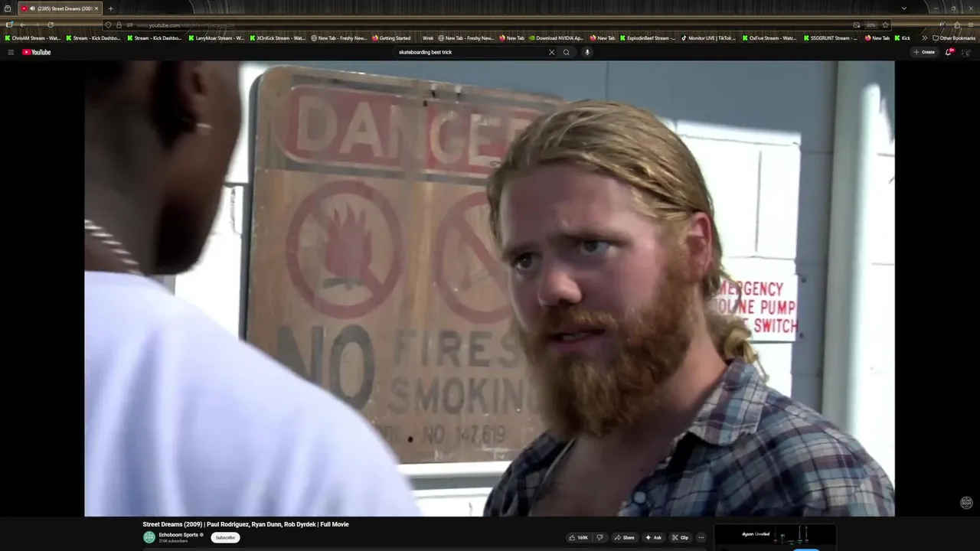Image resolution: width=980 pixels, height=551 pixels.
Task: Click the Clip button
Action: [680, 537]
